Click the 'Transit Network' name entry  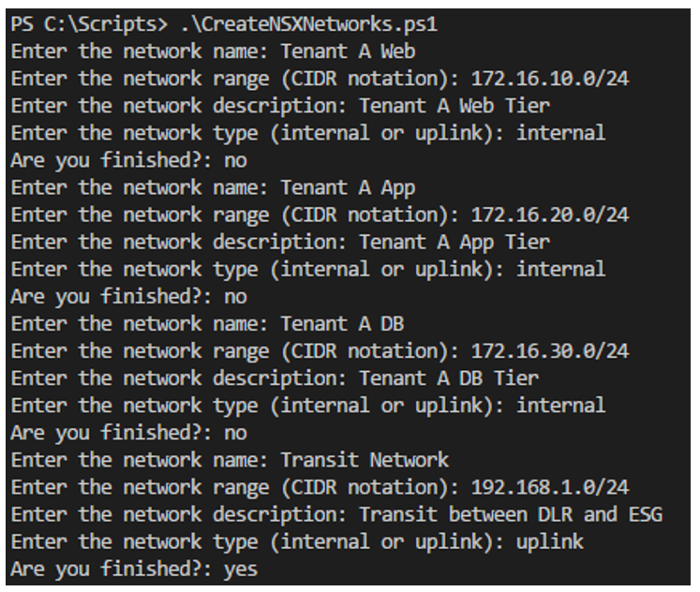[365, 460]
